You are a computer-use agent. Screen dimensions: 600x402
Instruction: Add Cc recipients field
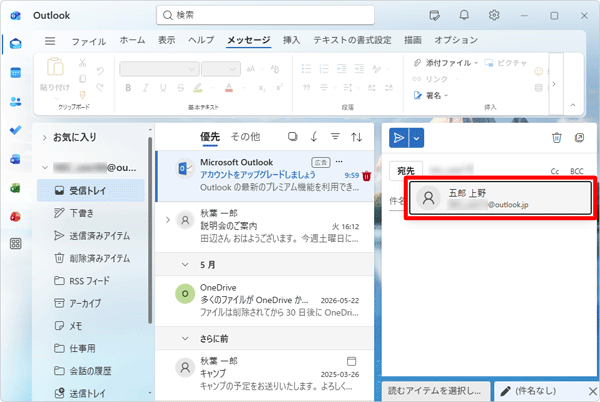[x=555, y=171]
